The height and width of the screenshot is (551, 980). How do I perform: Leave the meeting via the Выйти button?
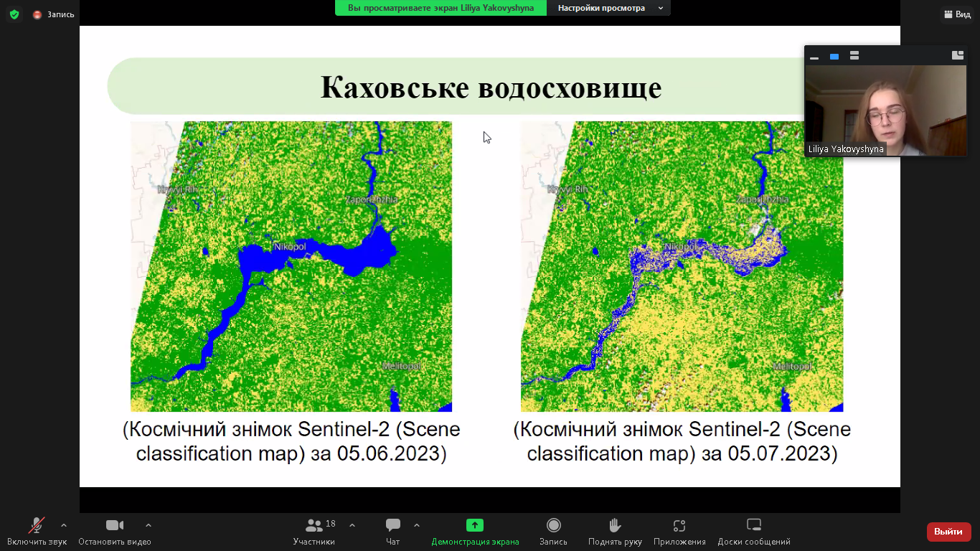[948, 532]
